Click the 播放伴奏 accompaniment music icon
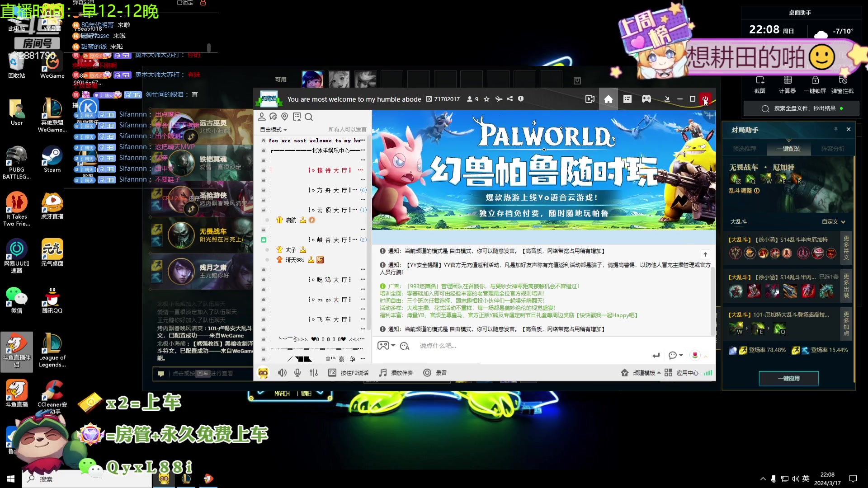 pyautogui.click(x=383, y=372)
